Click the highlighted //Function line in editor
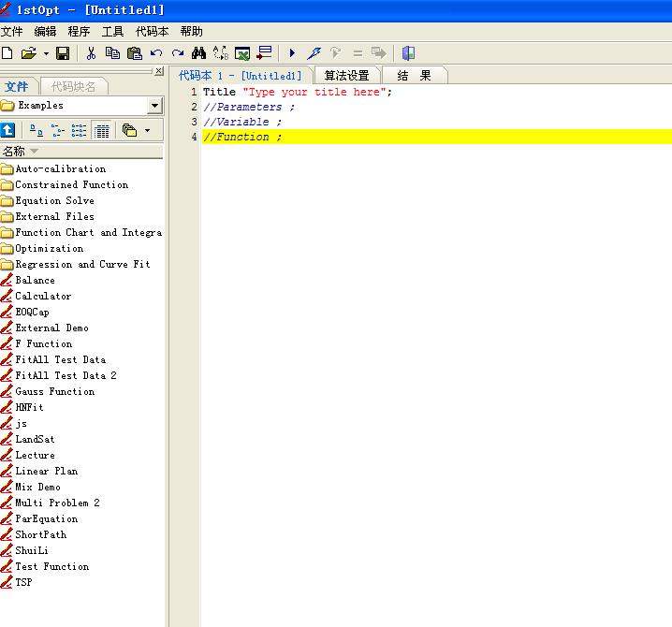Screen dimensions: 672x627 tap(437, 137)
